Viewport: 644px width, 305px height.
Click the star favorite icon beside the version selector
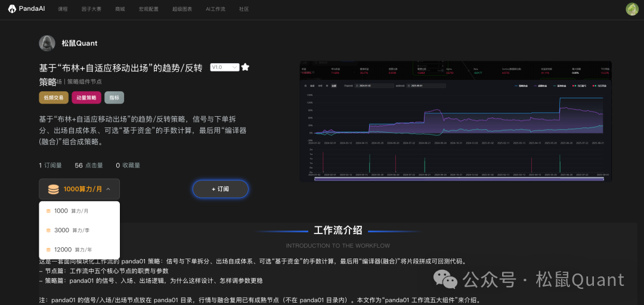245,67
